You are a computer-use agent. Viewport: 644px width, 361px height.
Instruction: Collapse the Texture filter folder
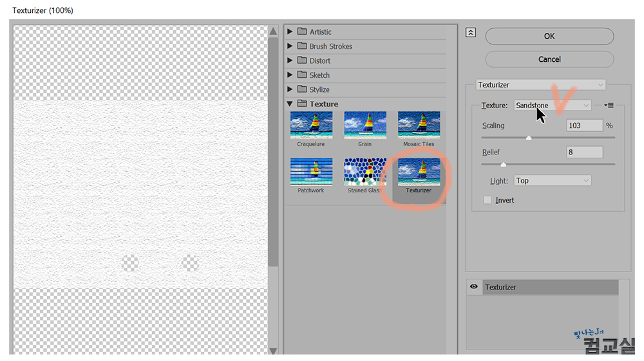coord(290,104)
